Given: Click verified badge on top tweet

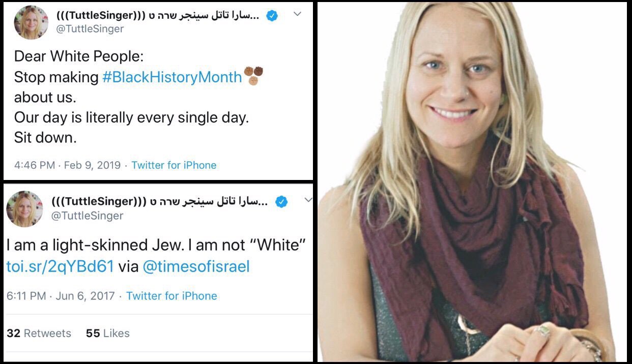Looking at the screenshot, I should click(272, 16).
